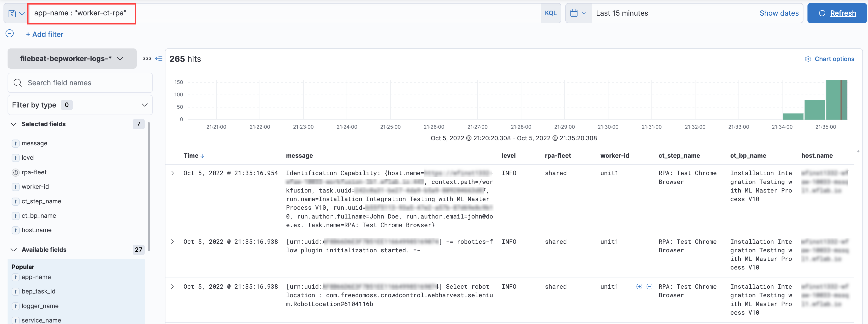Screen dimensions: 868x324
Task: Click the plus filter-for-value icon beside unit1
Action: [x=639, y=287]
